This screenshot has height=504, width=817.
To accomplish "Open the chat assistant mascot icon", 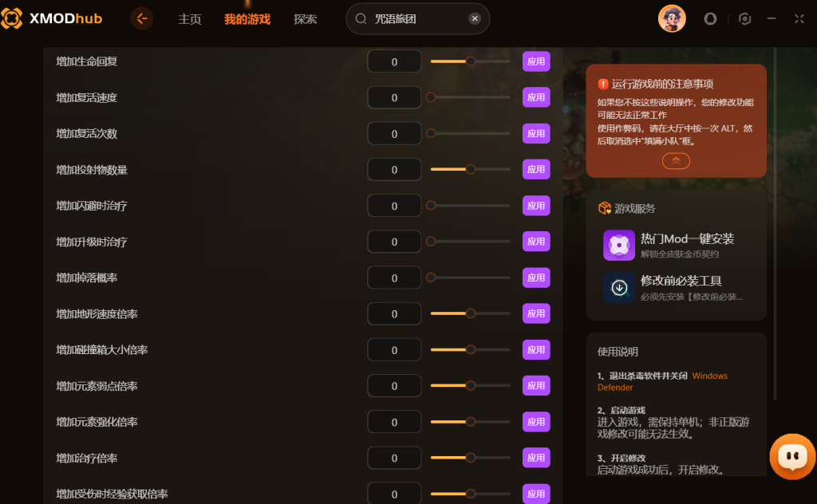I will tap(792, 456).
